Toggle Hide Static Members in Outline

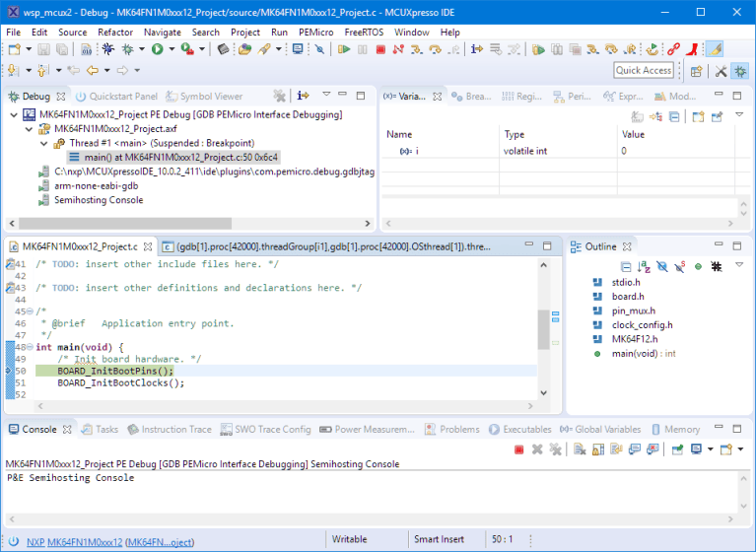pyautogui.click(x=680, y=266)
